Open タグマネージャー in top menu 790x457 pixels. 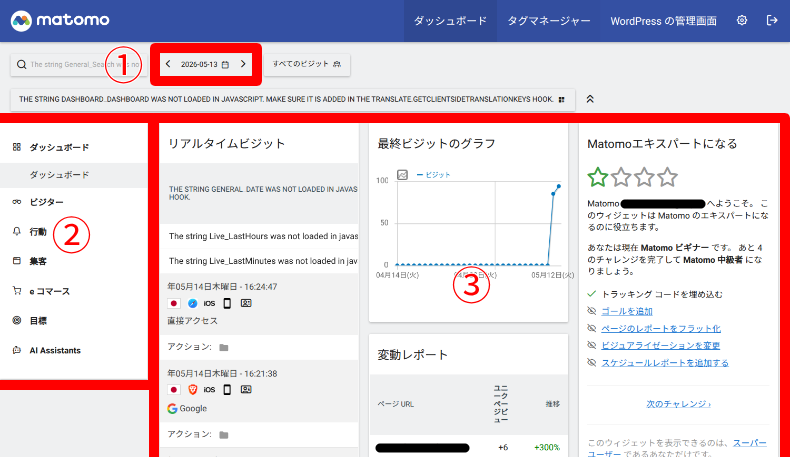click(x=548, y=21)
